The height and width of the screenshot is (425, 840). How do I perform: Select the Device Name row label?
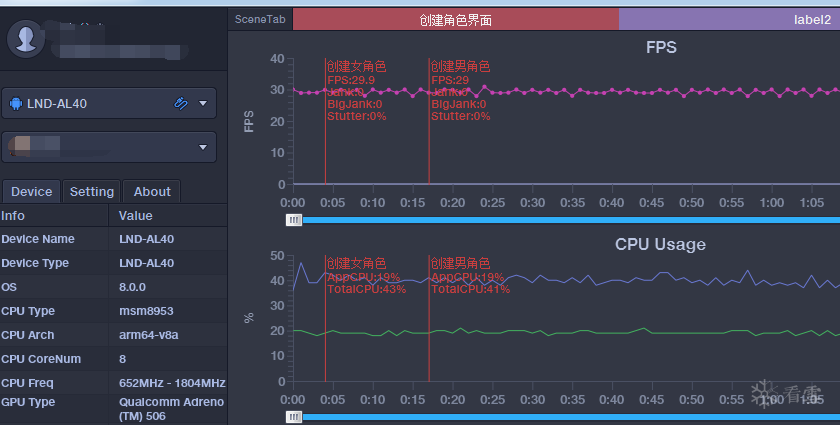coord(38,239)
